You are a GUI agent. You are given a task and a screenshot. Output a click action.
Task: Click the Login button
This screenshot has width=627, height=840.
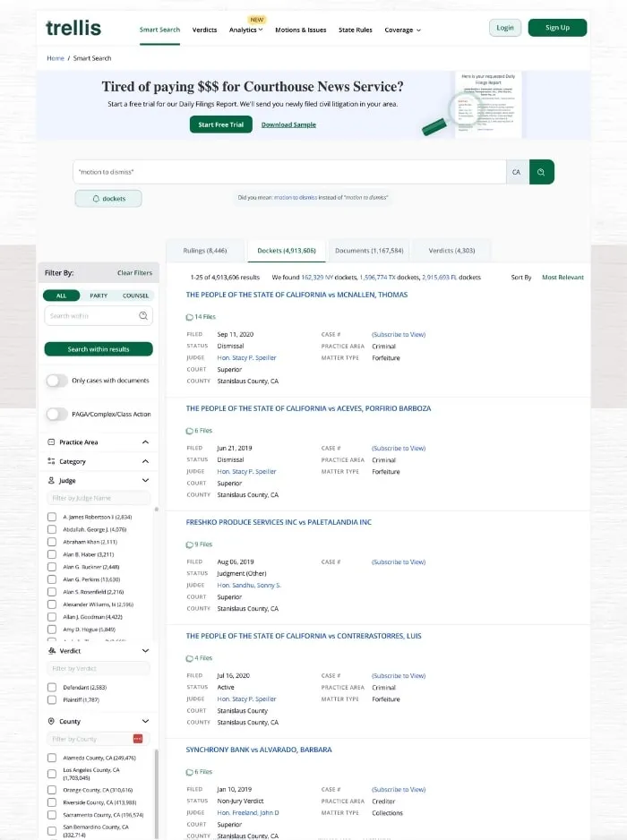click(505, 28)
